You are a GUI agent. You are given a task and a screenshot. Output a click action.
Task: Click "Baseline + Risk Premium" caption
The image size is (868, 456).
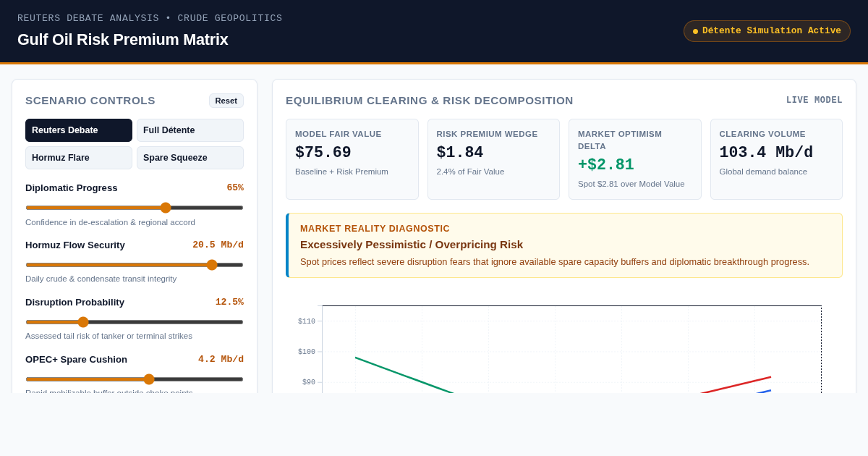(341, 172)
